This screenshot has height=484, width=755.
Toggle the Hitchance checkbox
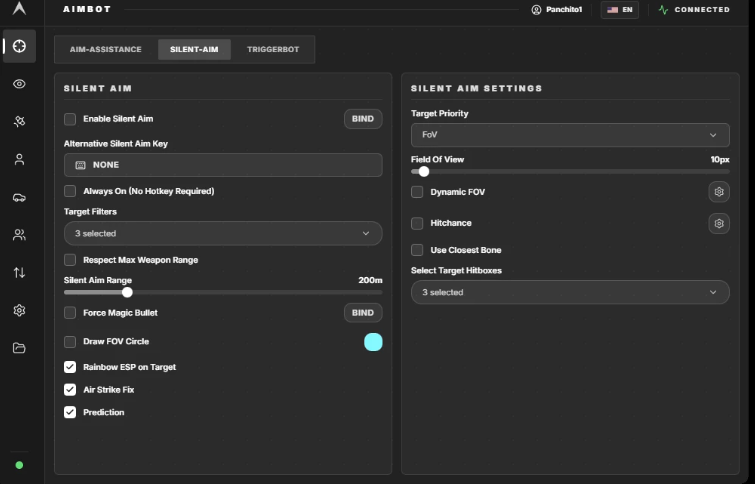417,223
